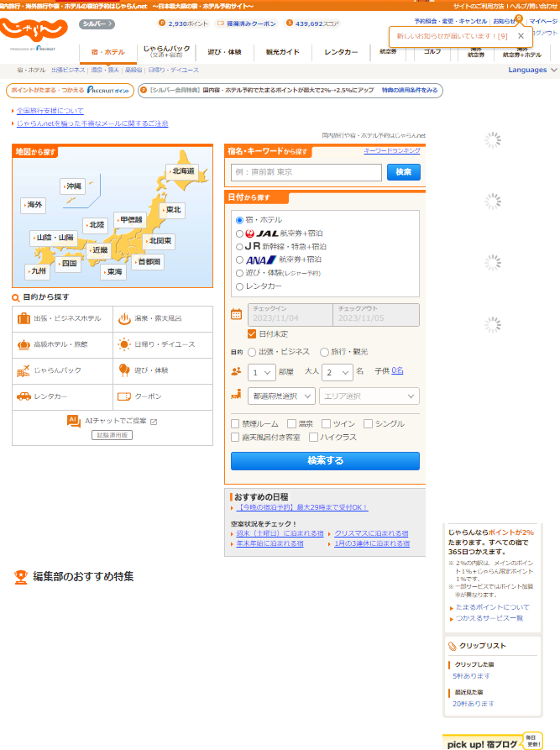Close the new notifications popup
560x750 pixels.
(521, 36)
